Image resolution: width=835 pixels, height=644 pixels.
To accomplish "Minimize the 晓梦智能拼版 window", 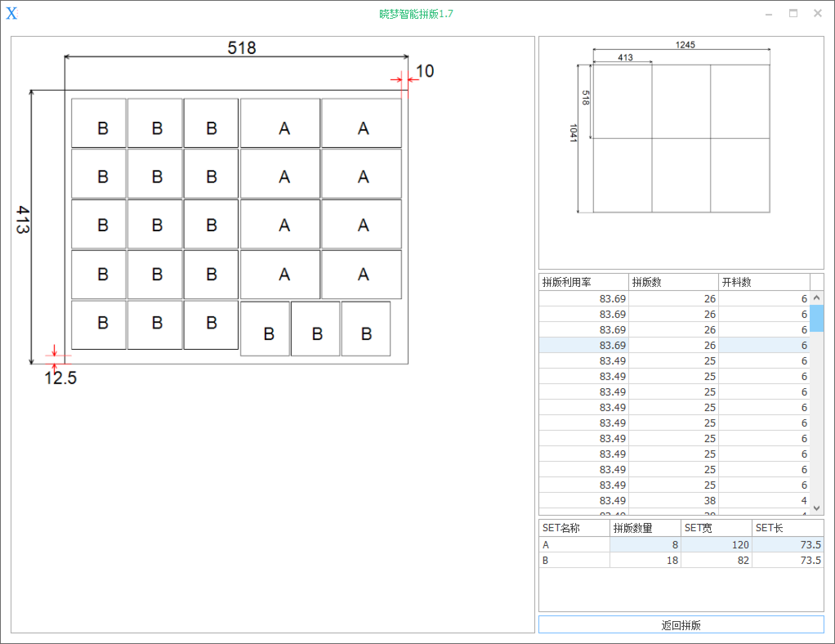I will click(x=769, y=14).
